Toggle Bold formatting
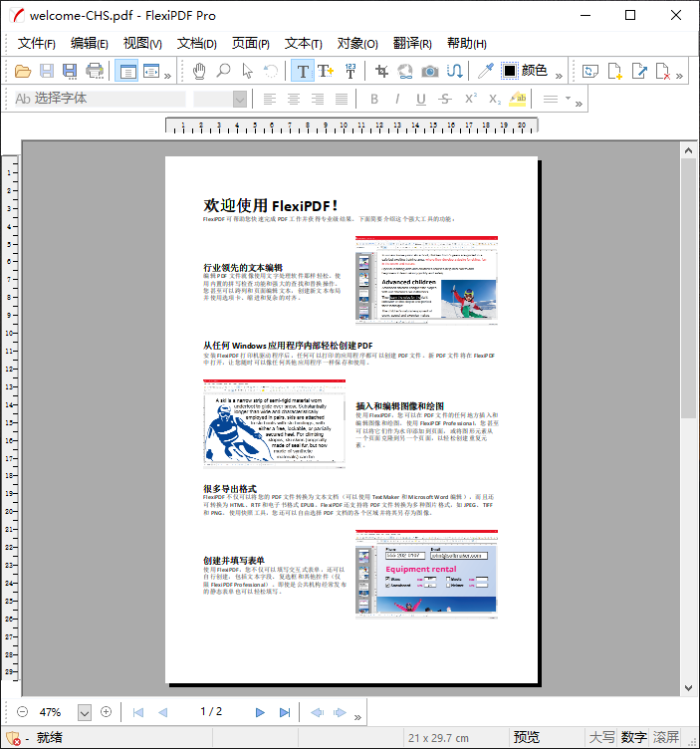This screenshot has width=700, height=749. [374, 99]
